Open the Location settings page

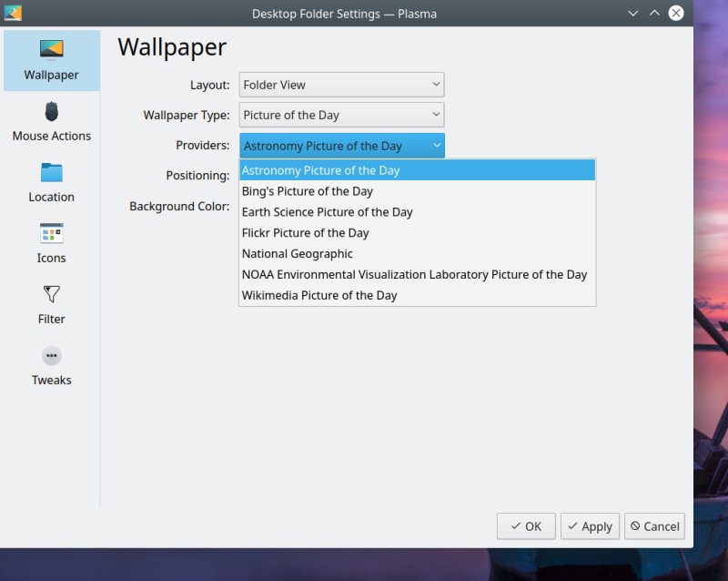51,182
